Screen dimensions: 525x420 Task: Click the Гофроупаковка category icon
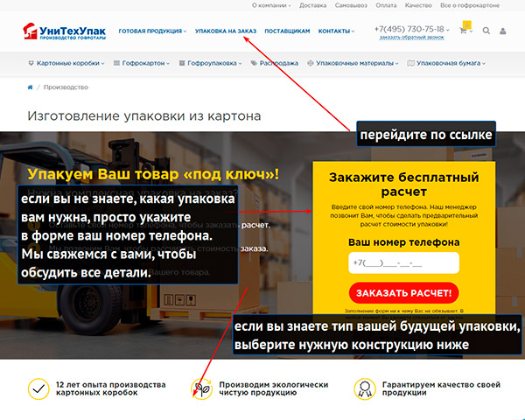[182, 63]
